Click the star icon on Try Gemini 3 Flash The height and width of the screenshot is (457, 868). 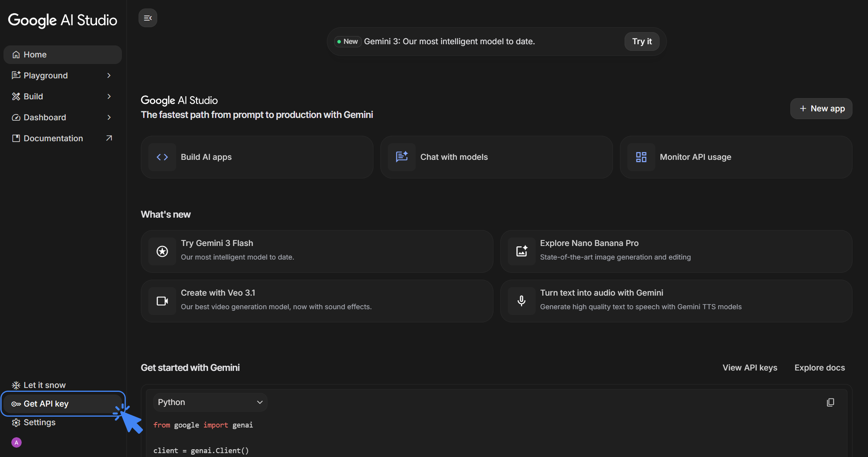point(162,251)
